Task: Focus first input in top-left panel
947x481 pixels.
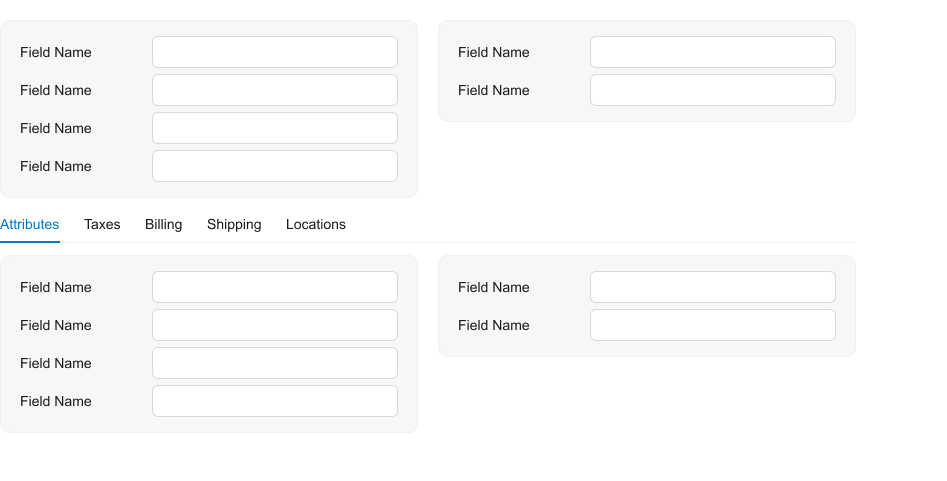Action: tap(275, 52)
